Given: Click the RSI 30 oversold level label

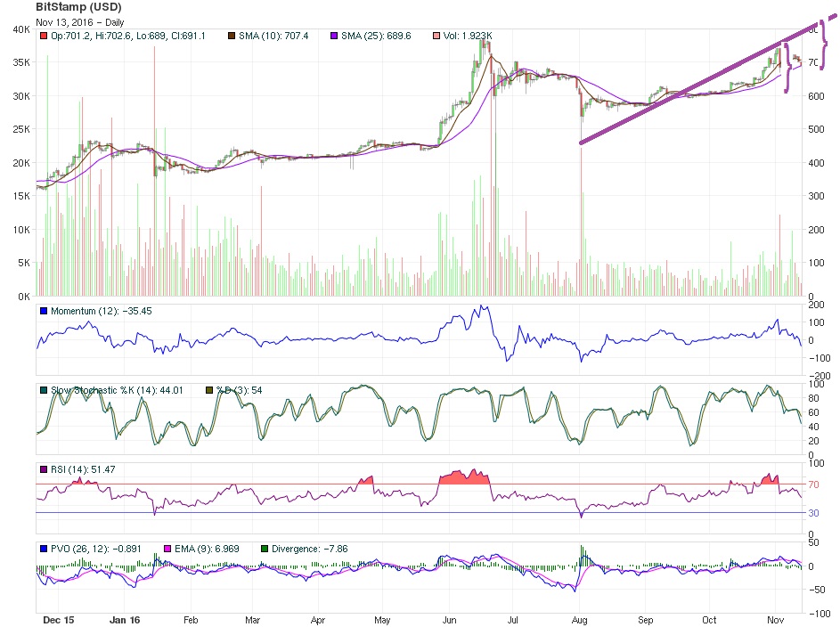Looking at the screenshot, I should click(x=814, y=513).
